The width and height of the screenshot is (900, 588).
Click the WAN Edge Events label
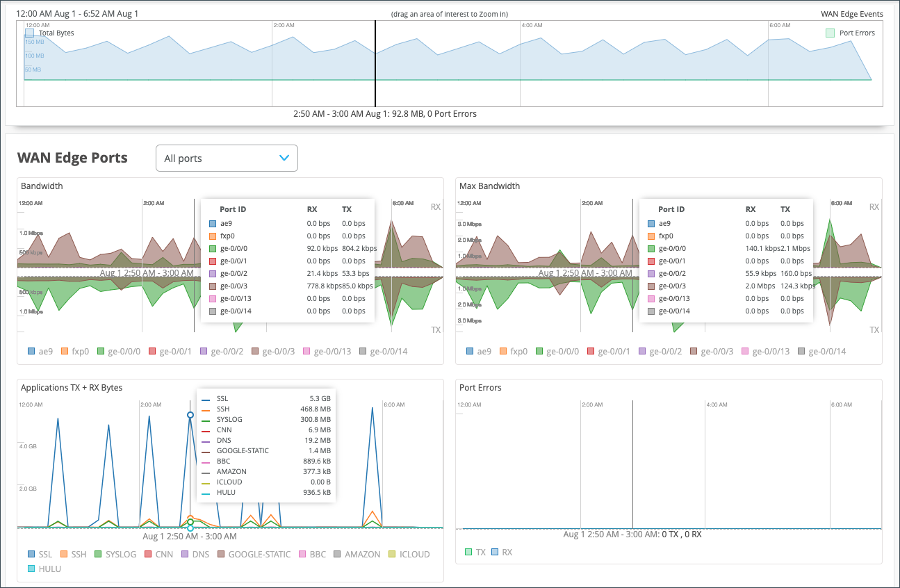pyautogui.click(x=851, y=14)
